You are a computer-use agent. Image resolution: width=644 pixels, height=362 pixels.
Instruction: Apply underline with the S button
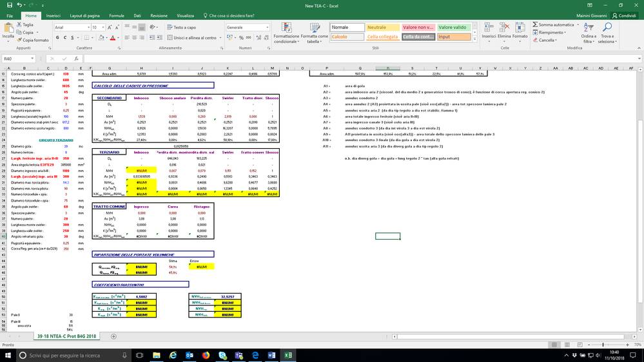(x=72, y=38)
